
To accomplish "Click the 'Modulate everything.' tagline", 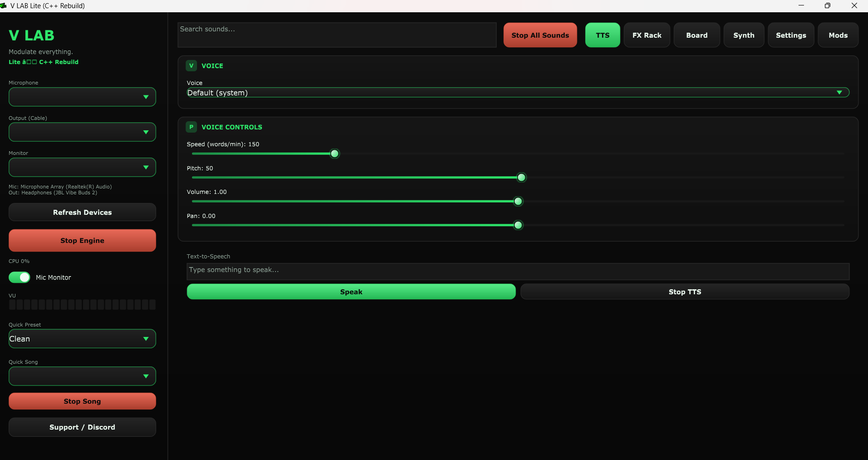I will (x=41, y=52).
